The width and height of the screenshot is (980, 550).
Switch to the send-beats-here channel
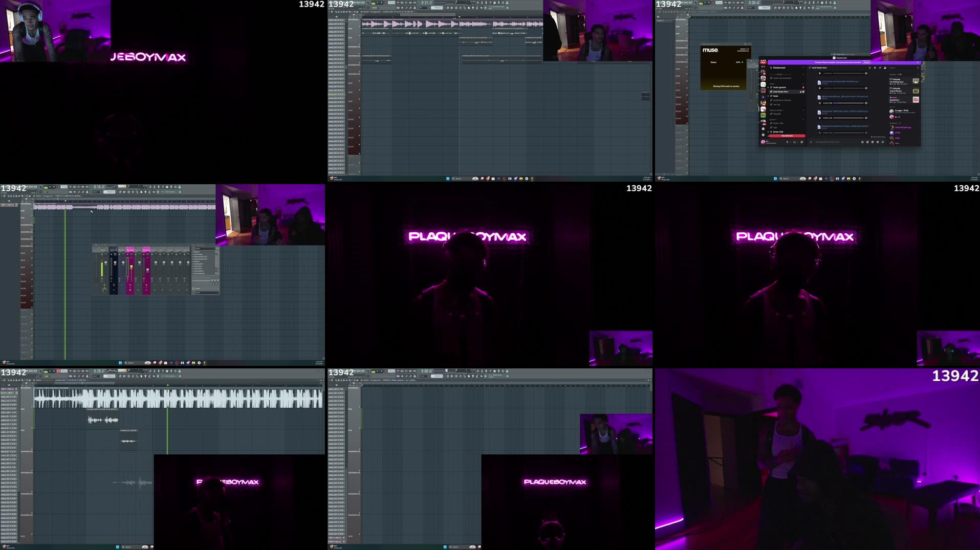click(780, 92)
